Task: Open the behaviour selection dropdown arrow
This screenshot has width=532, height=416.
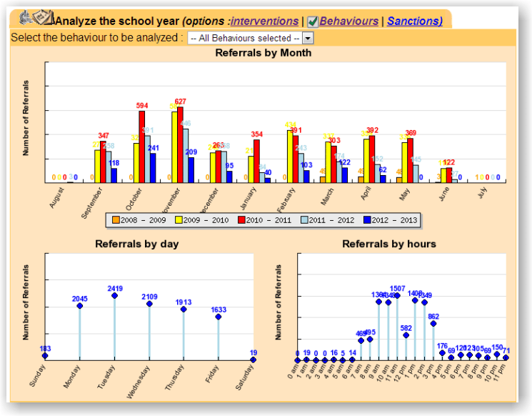Action: click(308, 38)
